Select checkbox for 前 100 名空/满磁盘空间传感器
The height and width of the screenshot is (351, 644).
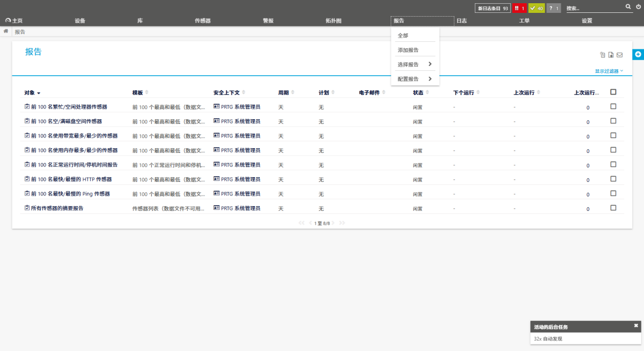[x=613, y=121]
